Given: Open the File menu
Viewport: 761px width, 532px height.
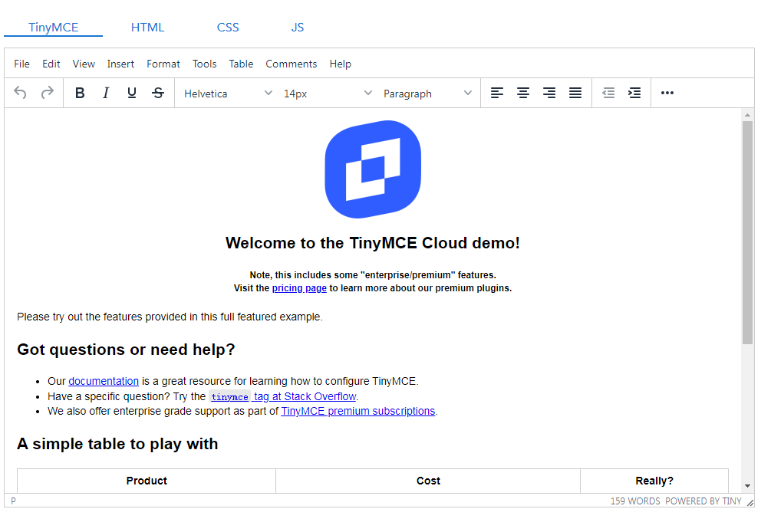Looking at the screenshot, I should [21, 64].
